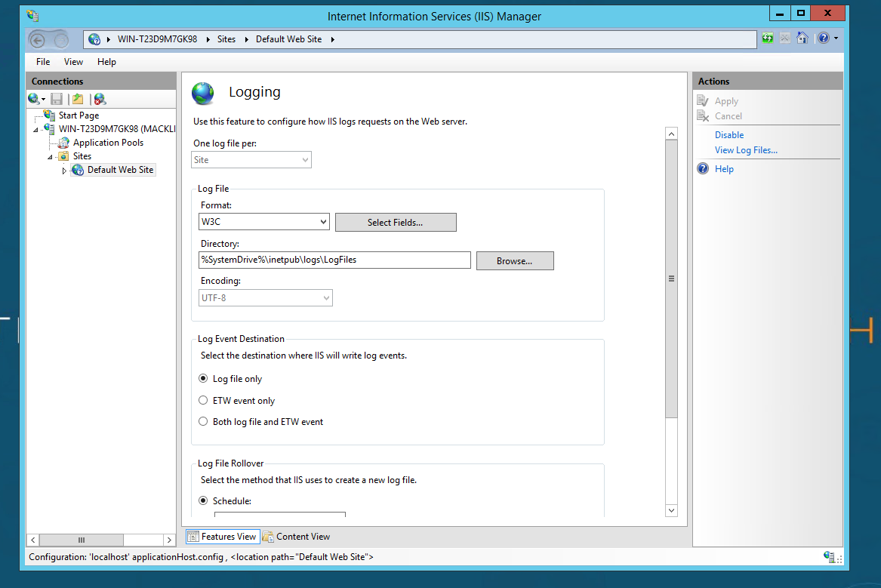Open the help question mark toolbar icon
The width and height of the screenshot is (881, 588).
[x=824, y=38]
